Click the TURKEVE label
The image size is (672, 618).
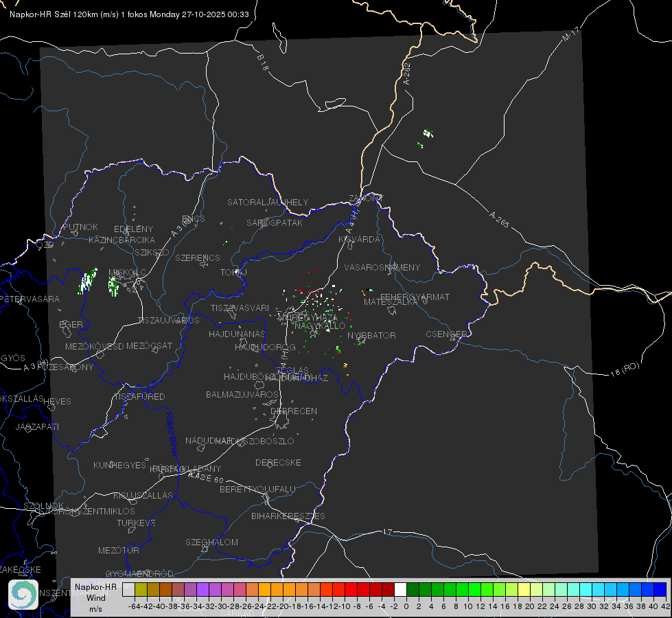137,523
